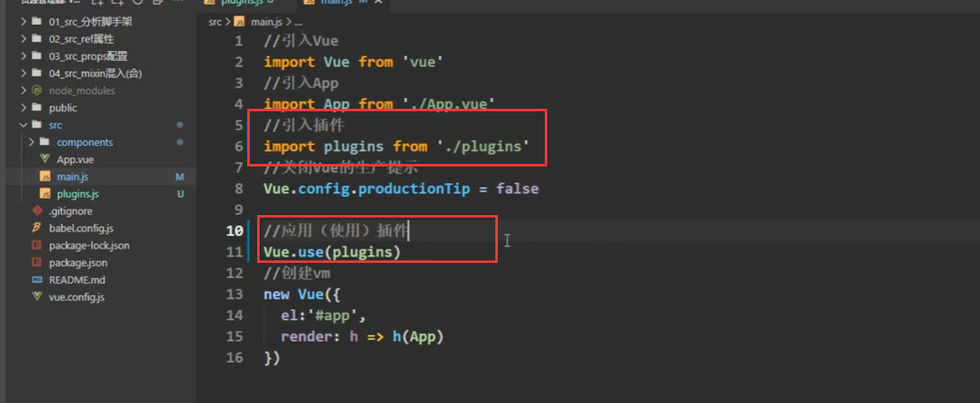Click the node_modules folder icon
The width and height of the screenshot is (980, 403).
pyautogui.click(x=36, y=91)
